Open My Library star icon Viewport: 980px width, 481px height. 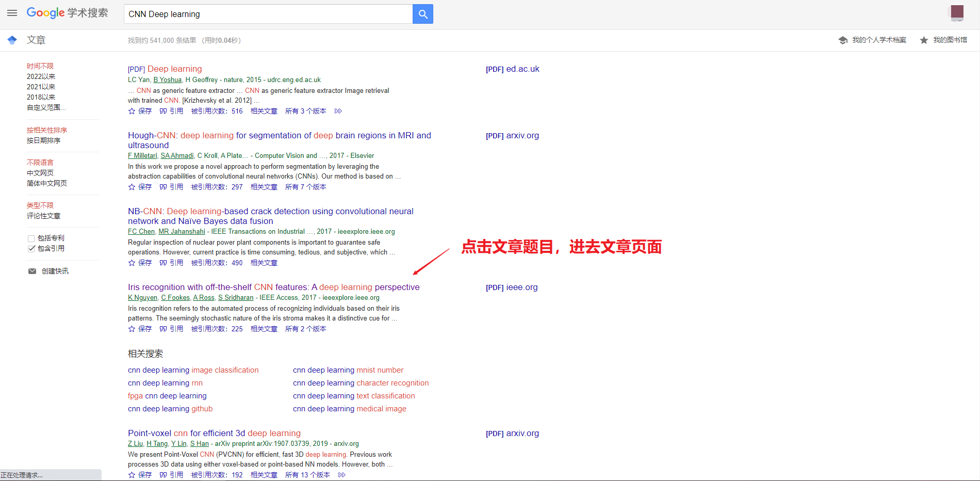[x=924, y=40]
